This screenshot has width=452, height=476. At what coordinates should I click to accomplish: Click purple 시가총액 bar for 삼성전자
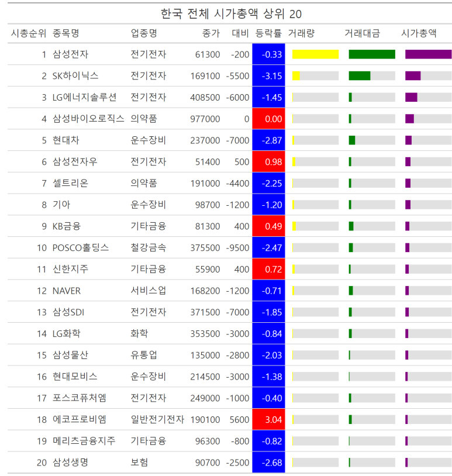429,54
